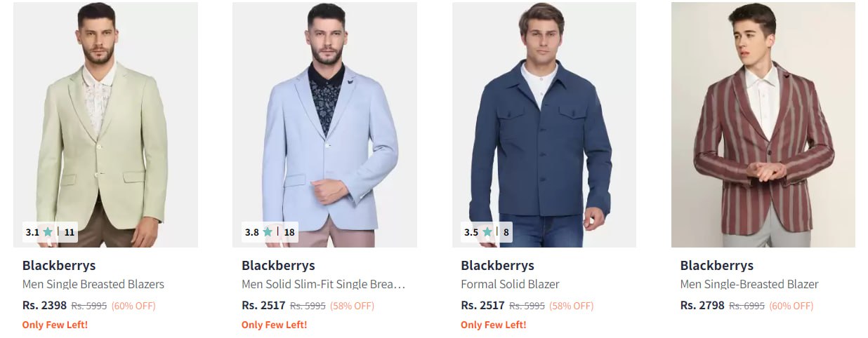
Task: Click "Men Single Breasted Blazers" product title
Action: (93, 285)
